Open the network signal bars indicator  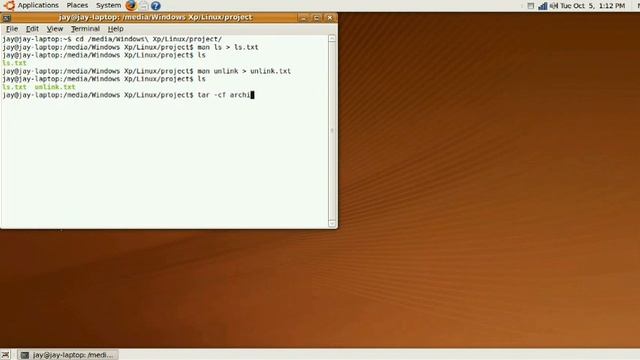pos(542,6)
